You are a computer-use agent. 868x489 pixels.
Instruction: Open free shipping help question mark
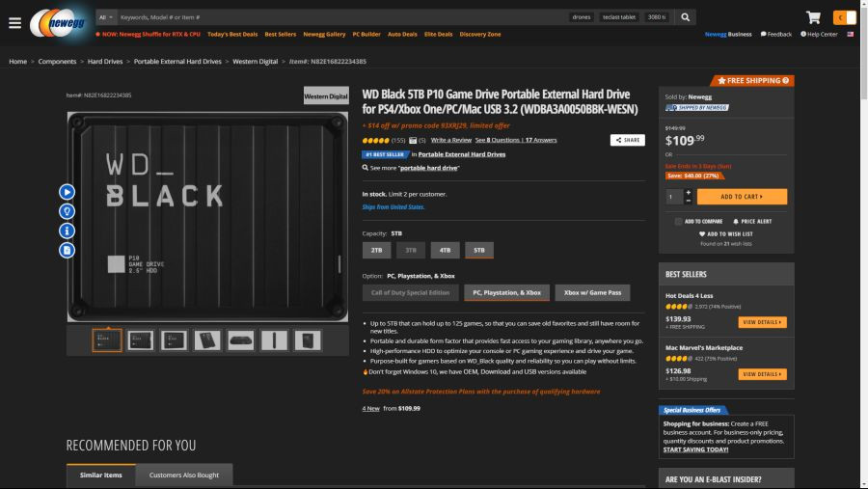[x=785, y=81]
